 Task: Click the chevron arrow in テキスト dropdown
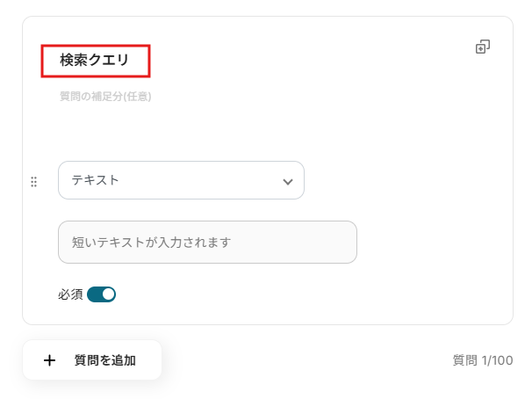point(287,181)
